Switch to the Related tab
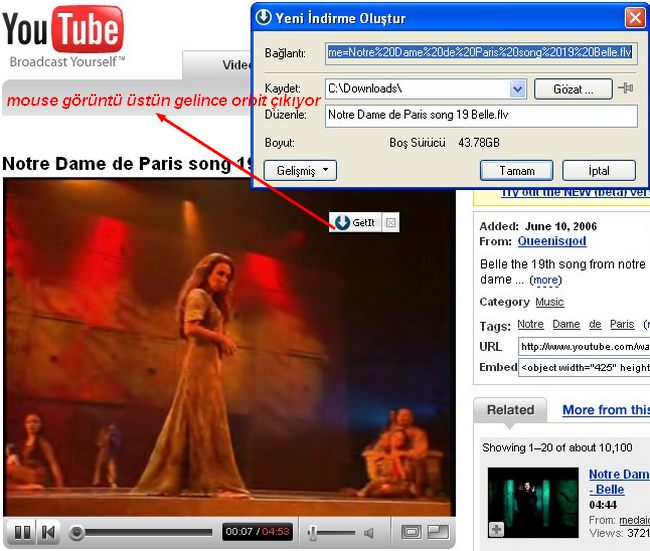 [510, 410]
